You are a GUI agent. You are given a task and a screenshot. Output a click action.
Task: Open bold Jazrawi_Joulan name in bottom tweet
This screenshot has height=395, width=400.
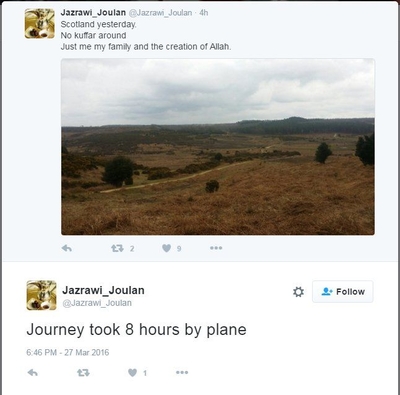103,290
